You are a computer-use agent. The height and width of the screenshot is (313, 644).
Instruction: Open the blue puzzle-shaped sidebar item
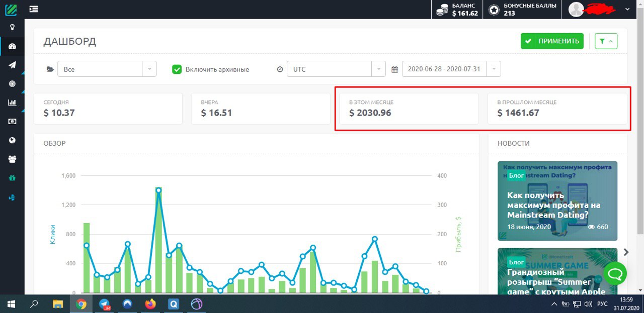point(12,197)
